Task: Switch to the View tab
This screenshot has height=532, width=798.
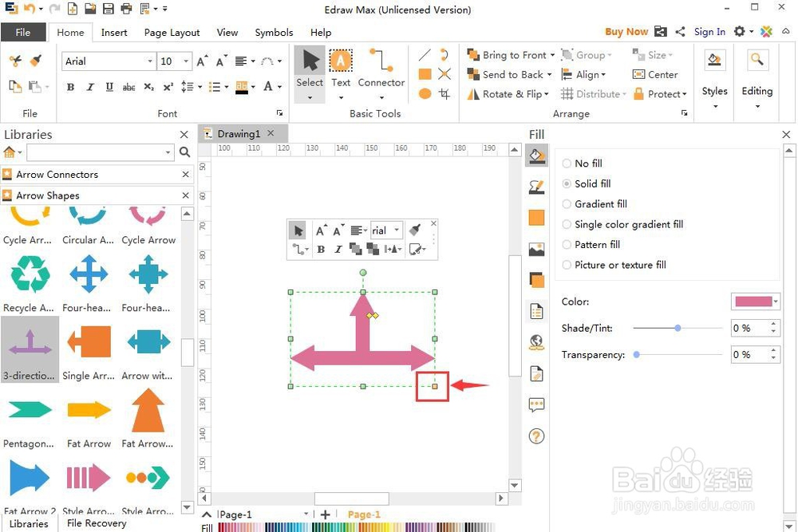Action: tap(227, 33)
